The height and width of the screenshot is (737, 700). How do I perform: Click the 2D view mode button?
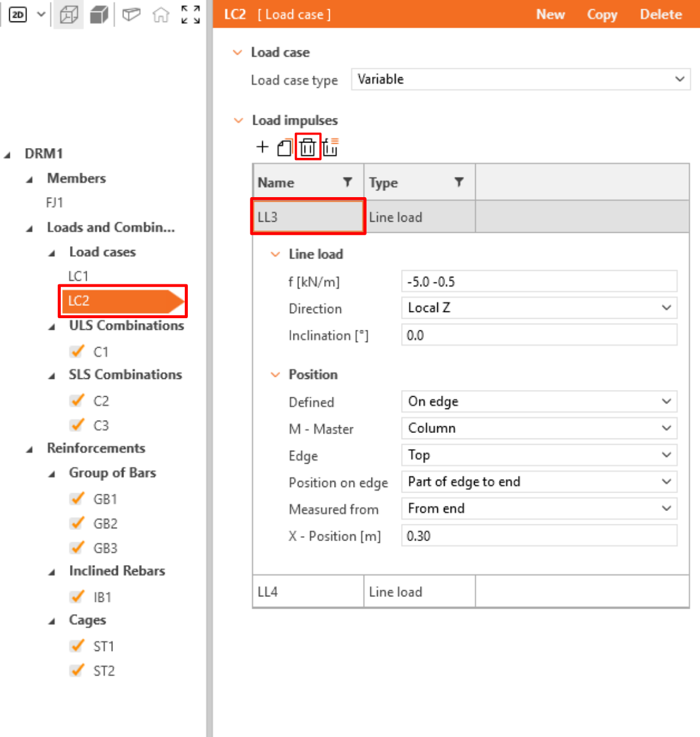tap(18, 15)
